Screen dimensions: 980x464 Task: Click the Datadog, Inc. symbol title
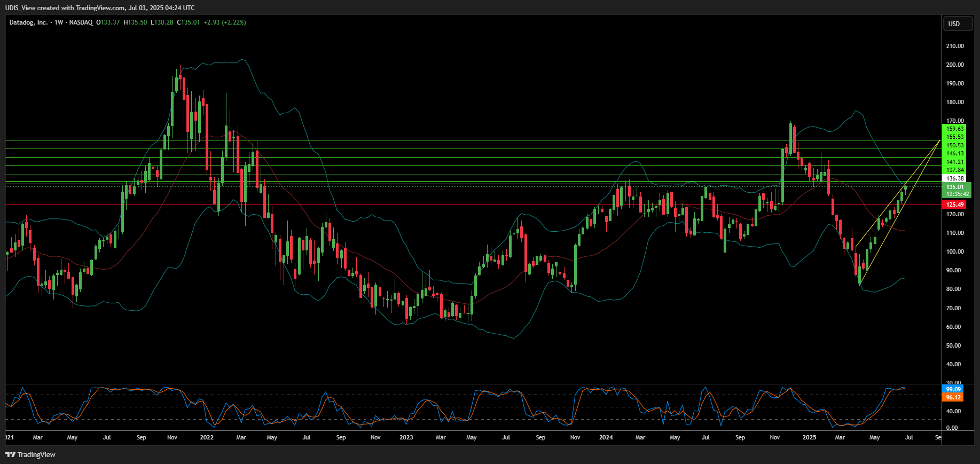tap(28, 22)
